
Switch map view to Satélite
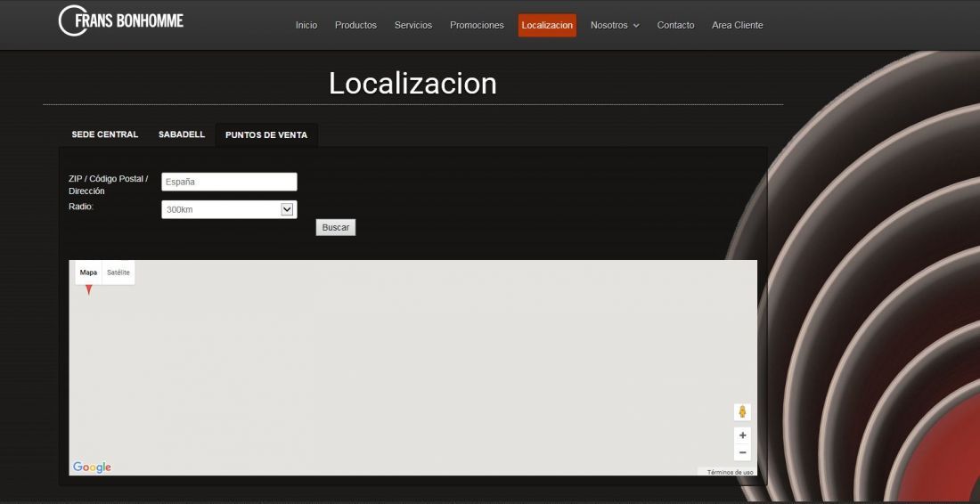118,272
